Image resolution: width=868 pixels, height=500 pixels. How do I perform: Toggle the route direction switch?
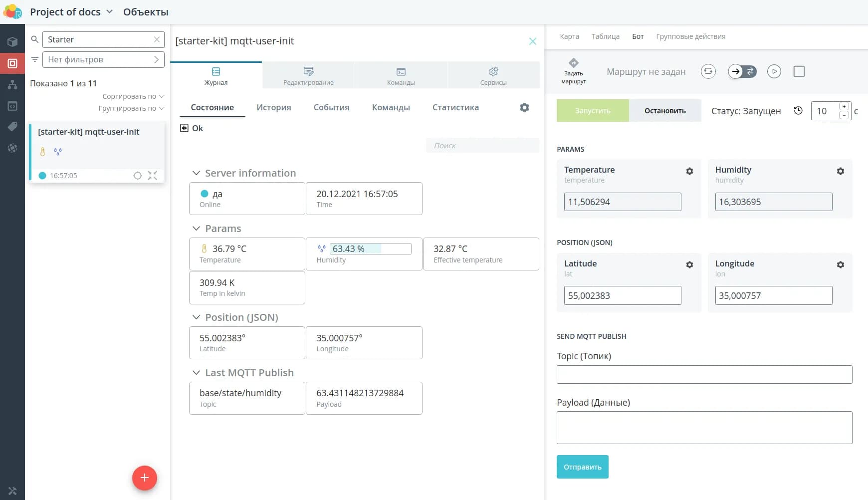(742, 71)
